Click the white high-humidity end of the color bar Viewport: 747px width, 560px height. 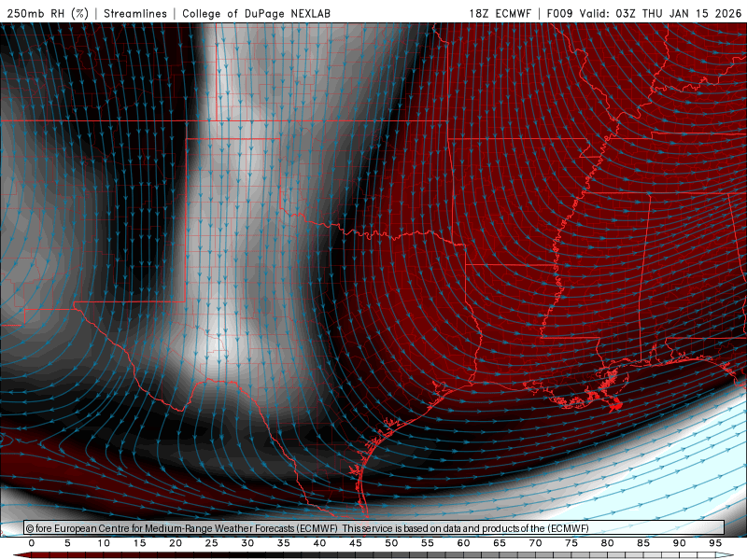pyautogui.click(x=725, y=555)
